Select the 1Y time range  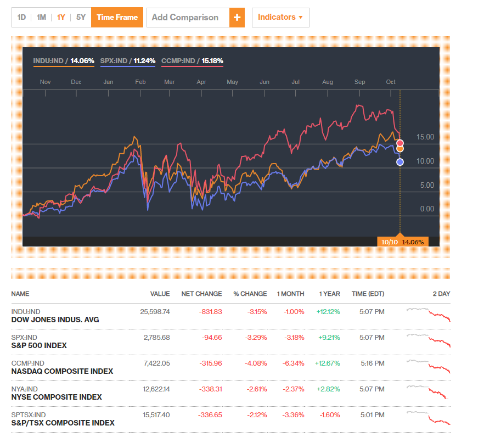61,17
